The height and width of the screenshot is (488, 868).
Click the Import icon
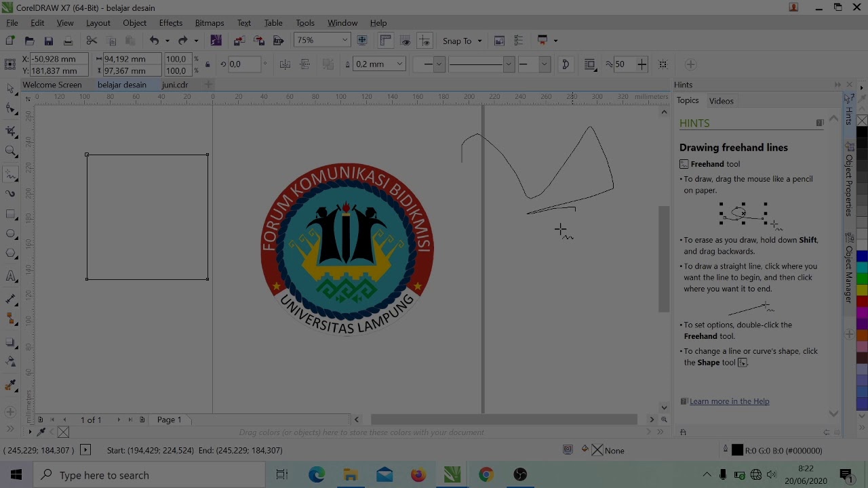pyautogui.click(x=239, y=41)
